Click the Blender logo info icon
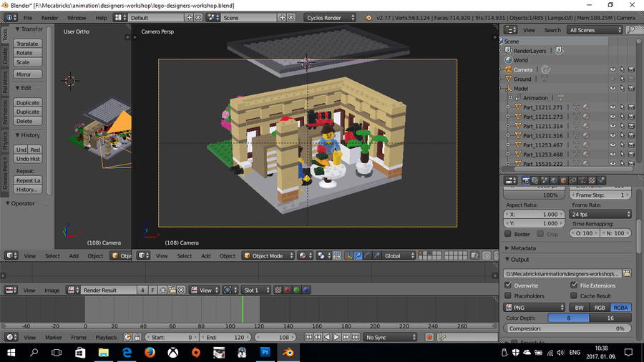The width and height of the screenshot is (644, 362). pyautogui.click(x=368, y=18)
